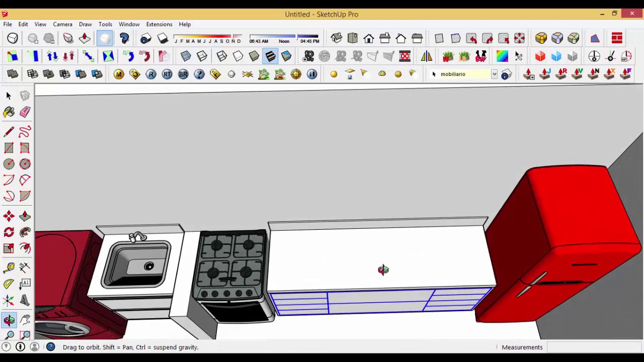This screenshot has height=362, width=644.
Task: Toggle the highlighted white shape toolbar button
Action: [x=104, y=38]
